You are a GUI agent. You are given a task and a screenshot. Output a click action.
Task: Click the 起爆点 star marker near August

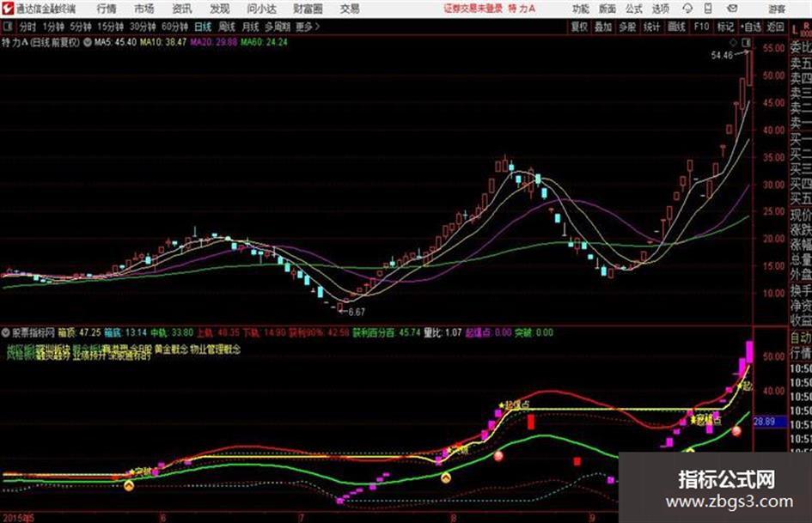click(x=514, y=404)
